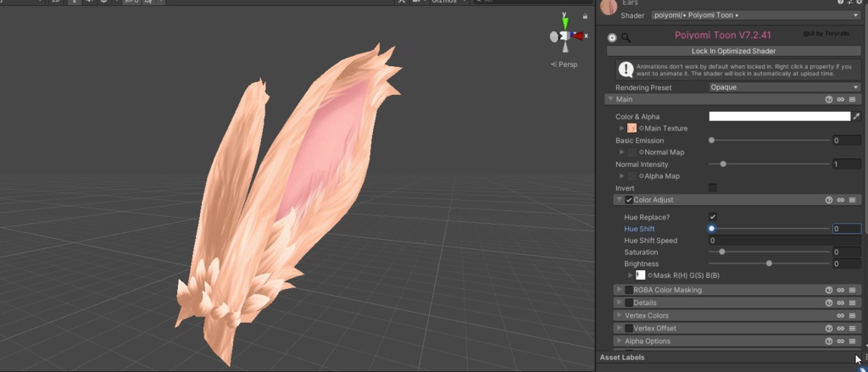Viewport: 868px width, 372px height.
Task: Collapse the Main section triangle
Action: point(610,99)
